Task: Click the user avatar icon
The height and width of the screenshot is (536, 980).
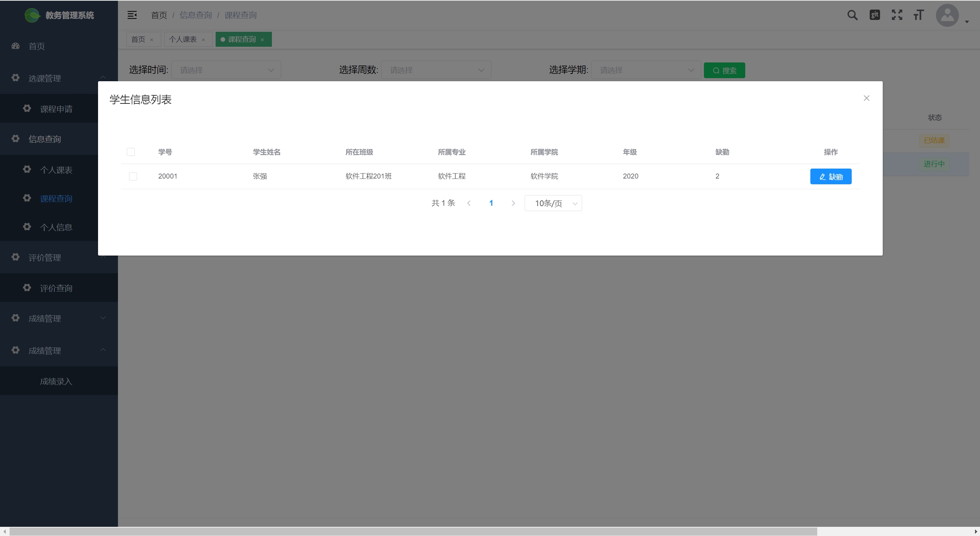Action: click(x=947, y=15)
